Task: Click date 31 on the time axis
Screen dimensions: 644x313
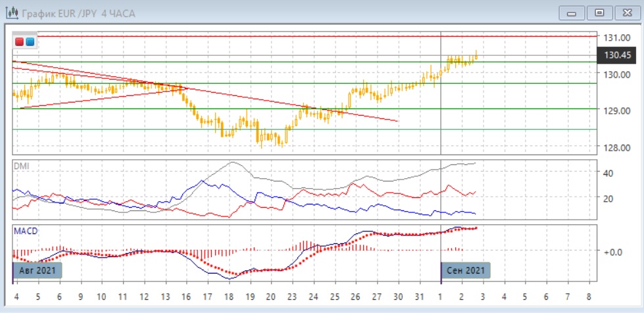Action: pos(419,297)
